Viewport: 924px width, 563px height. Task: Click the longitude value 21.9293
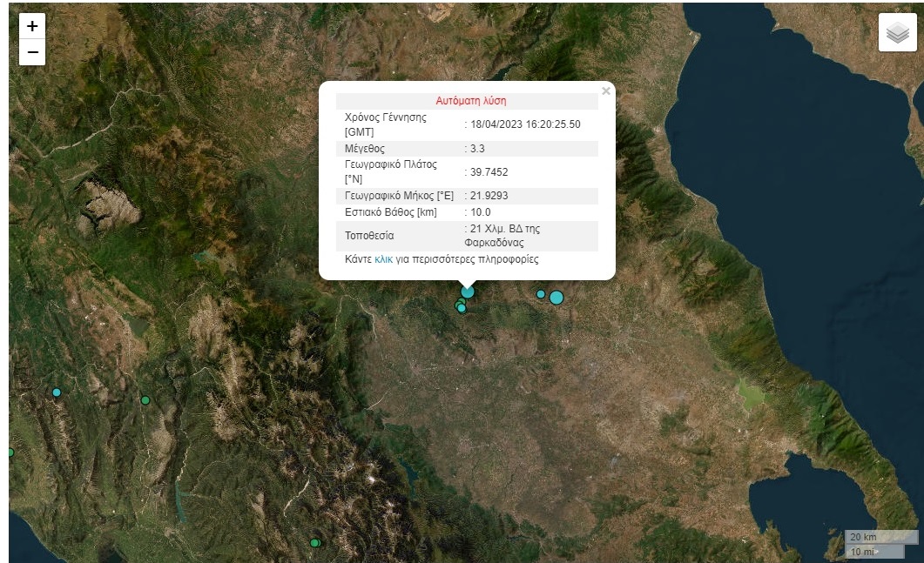489,196
